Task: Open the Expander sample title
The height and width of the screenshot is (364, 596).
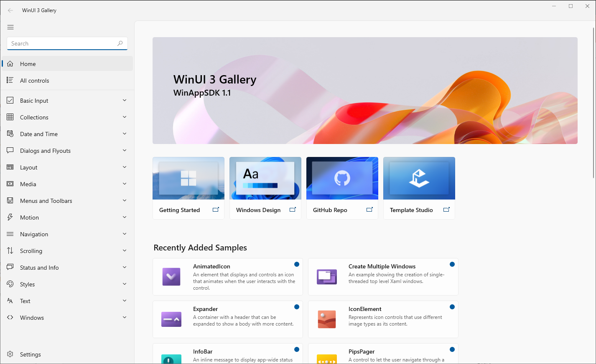Action: pyautogui.click(x=205, y=309)
